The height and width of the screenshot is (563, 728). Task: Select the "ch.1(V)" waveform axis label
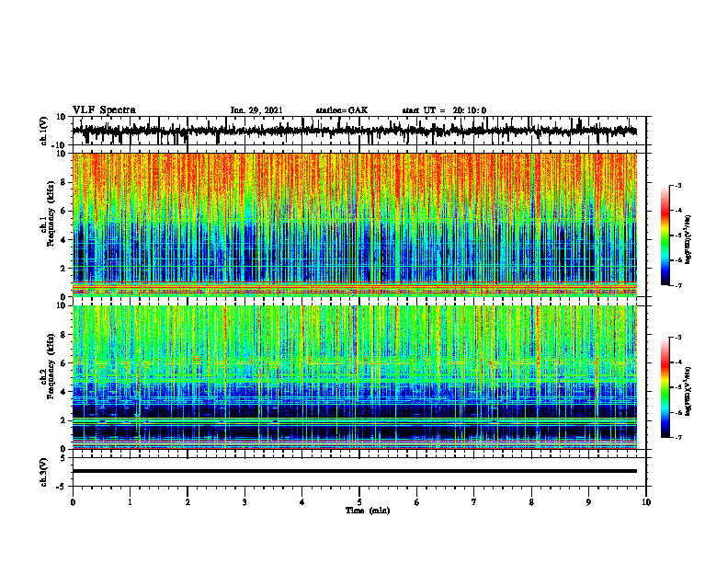pos(44,131)
